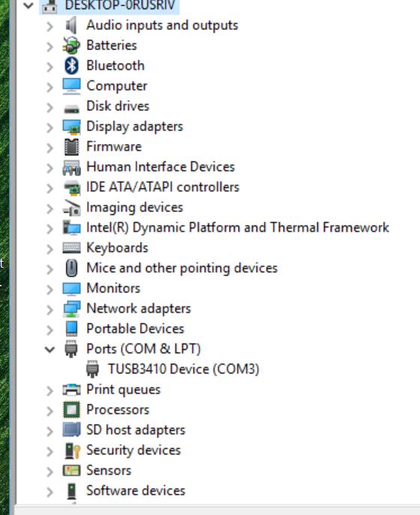Expand the Keyboards chevron

(x=50, y=250)
